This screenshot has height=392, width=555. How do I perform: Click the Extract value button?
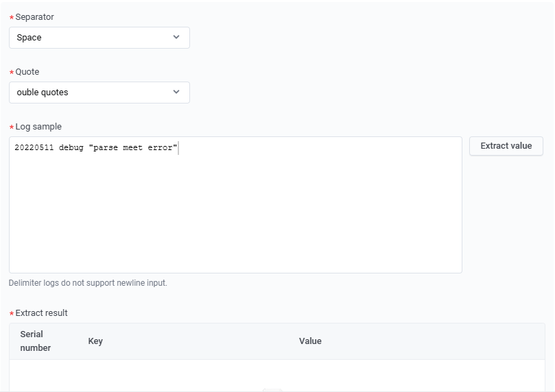click(506, 146)
